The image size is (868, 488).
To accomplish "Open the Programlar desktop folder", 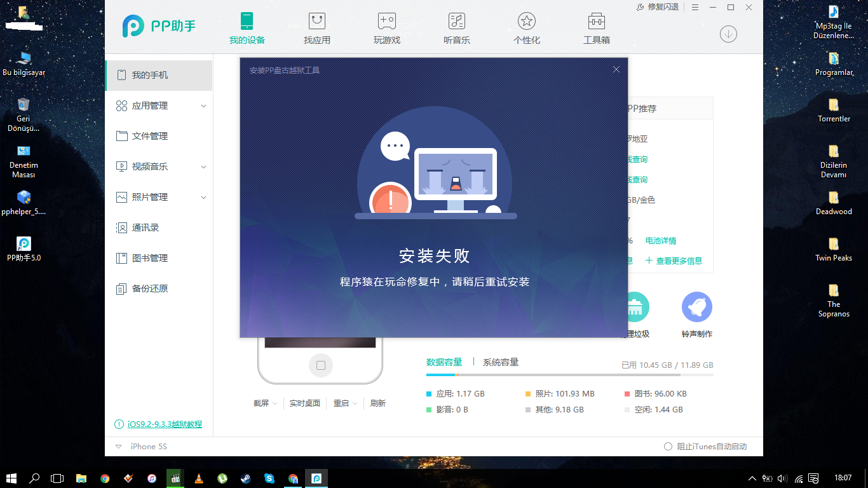I will (x=834, y=64).
